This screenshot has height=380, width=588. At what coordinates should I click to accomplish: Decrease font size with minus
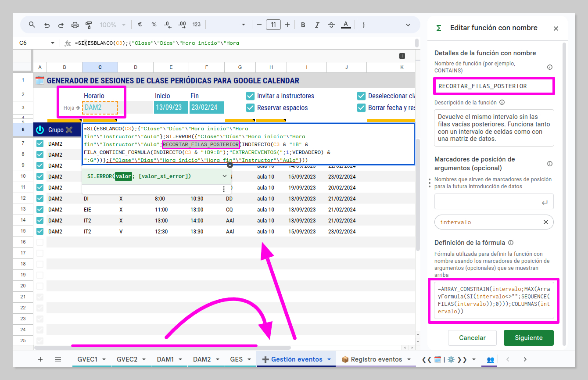[x=259, y=25]
